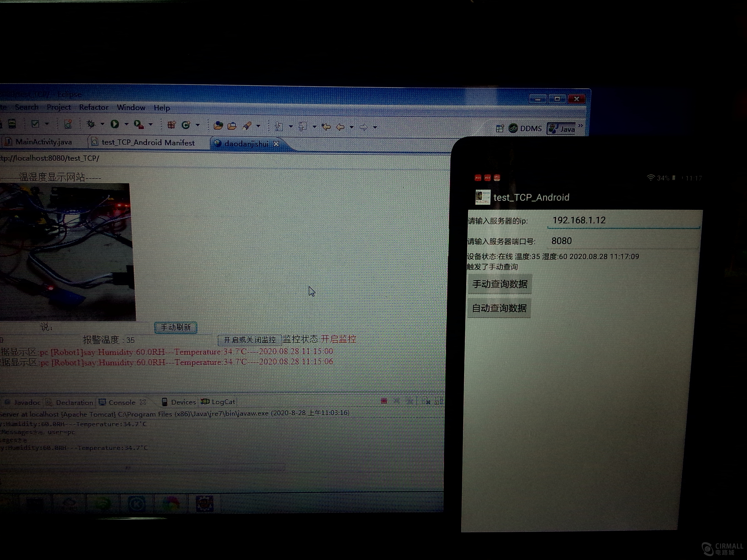
Task: Enable automatic querying via 自动查询数据 button
Action: click(x=499, y=308)
